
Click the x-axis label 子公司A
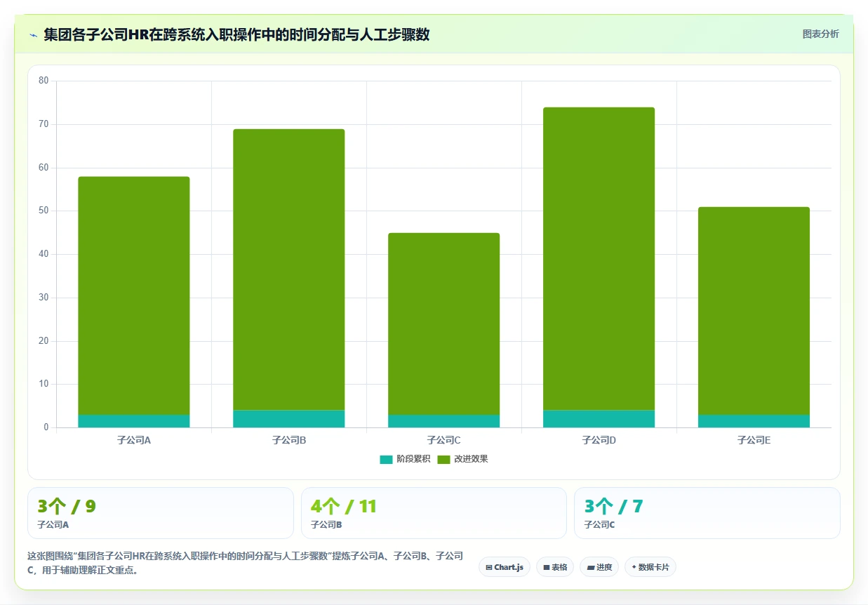click(x=134, y=441)
